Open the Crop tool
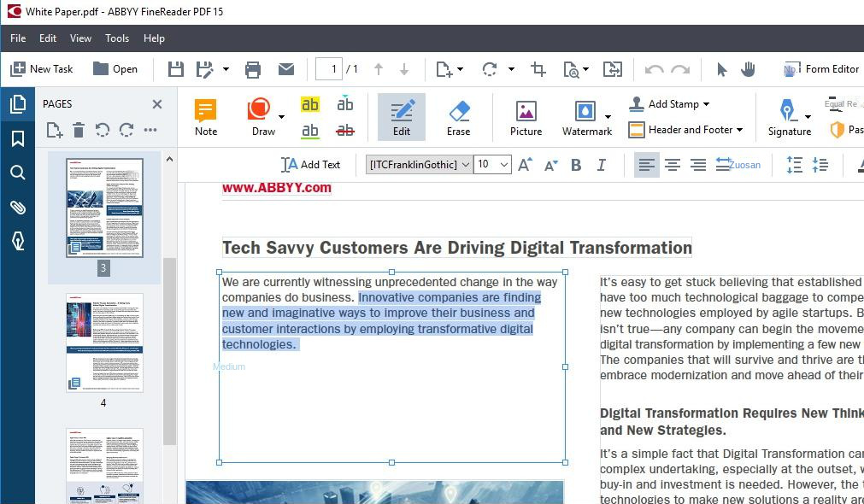The width and height of the screenshot is (864, 504). (x=538, y=69)
